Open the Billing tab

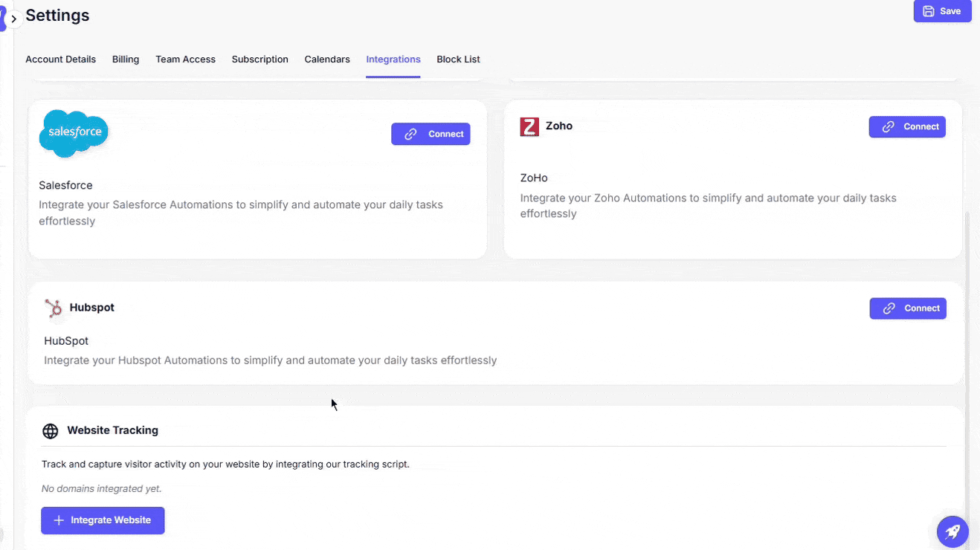126,59
